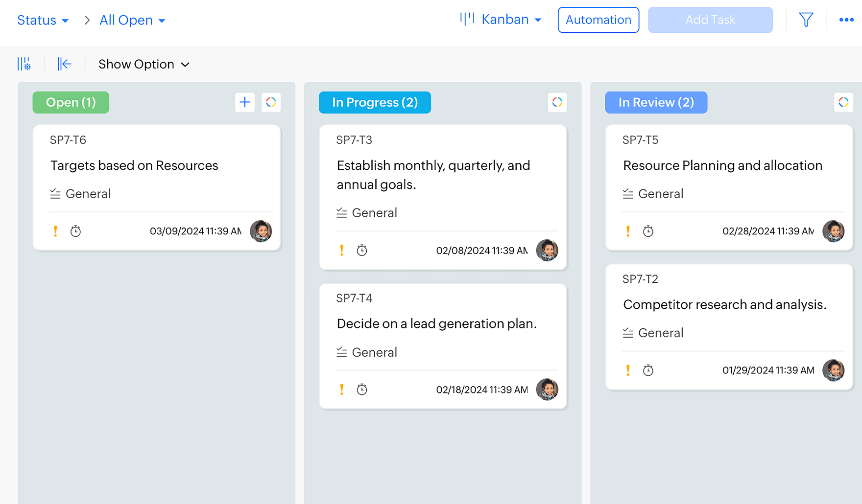Click the timer icon on SP7-T6 card
Viewport: 862px width, 504px height.
(x=75, y=231)
